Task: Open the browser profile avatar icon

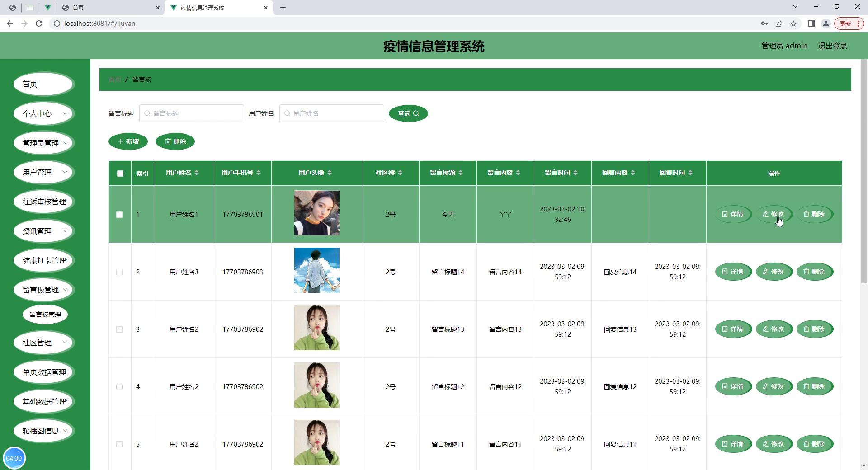Action: click(826, 23)
